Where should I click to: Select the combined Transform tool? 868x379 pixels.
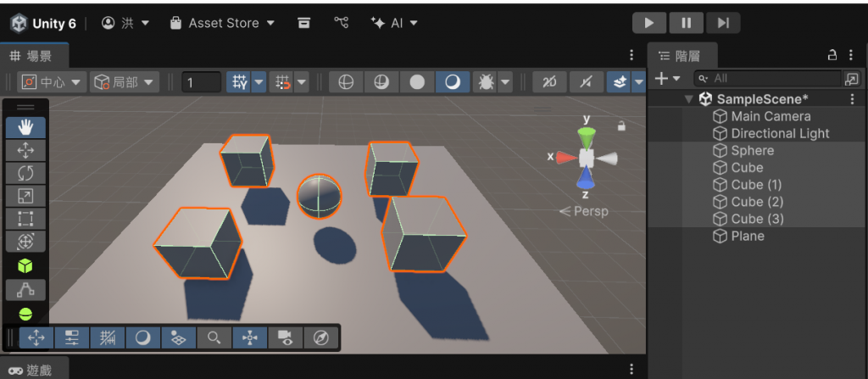(25, 241)
